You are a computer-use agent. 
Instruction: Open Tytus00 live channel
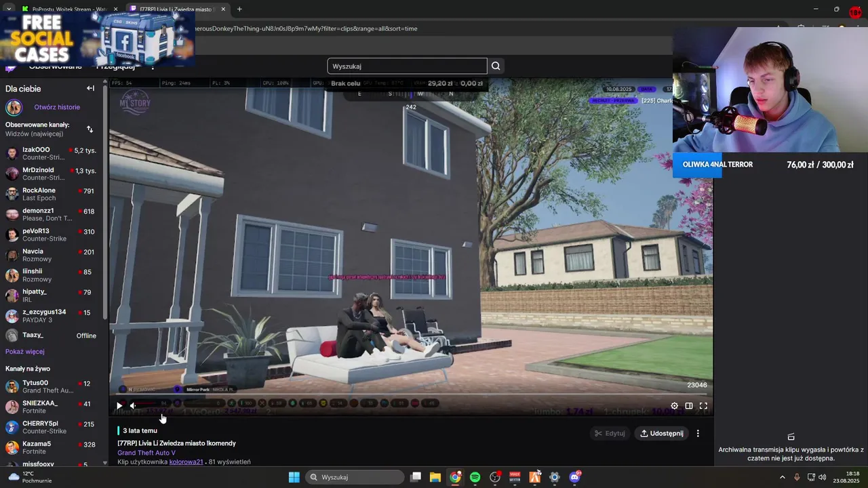click(x=52, y=386)
